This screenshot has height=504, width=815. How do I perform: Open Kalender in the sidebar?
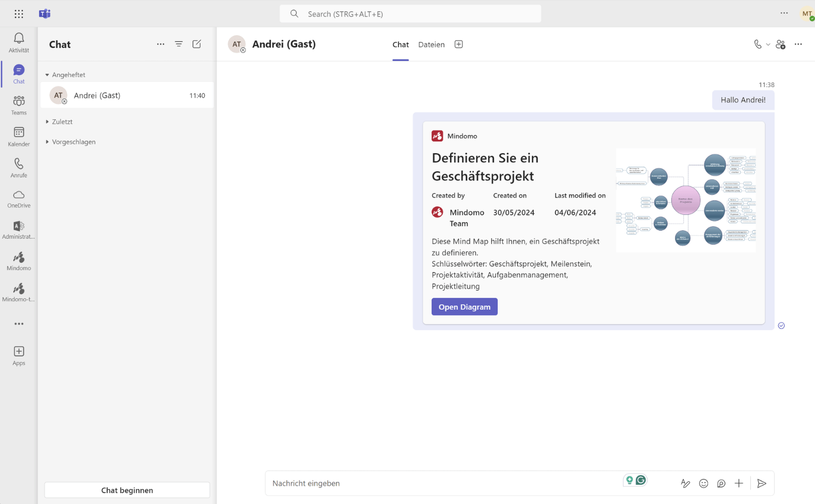pos(19,136)
